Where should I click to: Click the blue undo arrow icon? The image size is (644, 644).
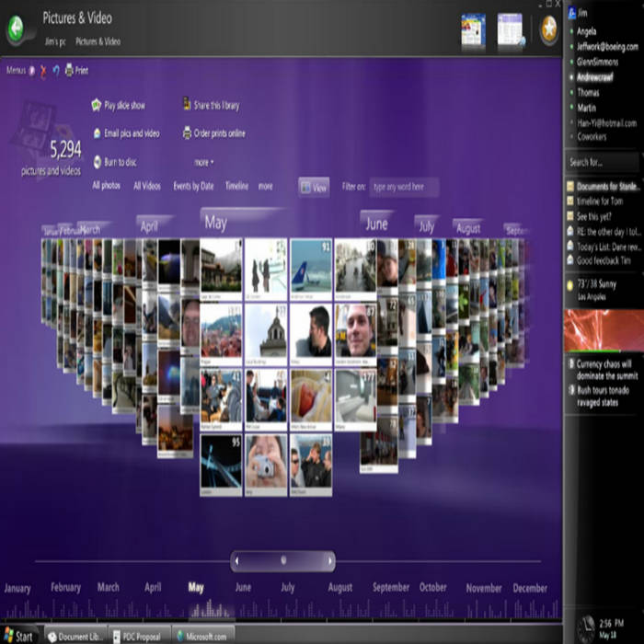[55, 70]
